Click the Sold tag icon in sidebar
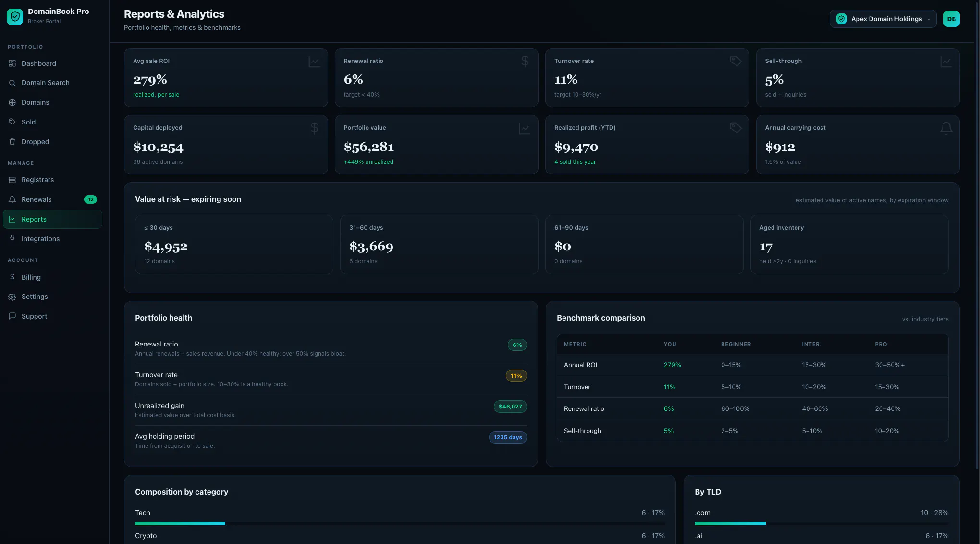 pos(12,122)
